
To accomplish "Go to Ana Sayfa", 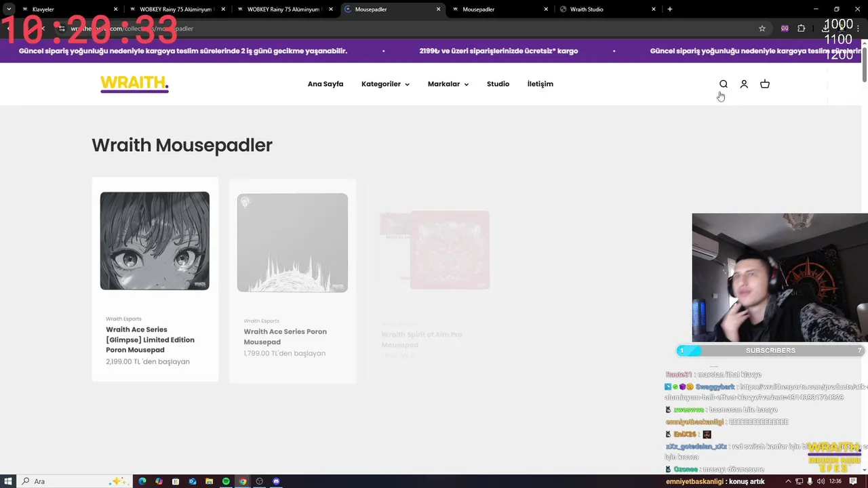I will (x=325, y=84).
